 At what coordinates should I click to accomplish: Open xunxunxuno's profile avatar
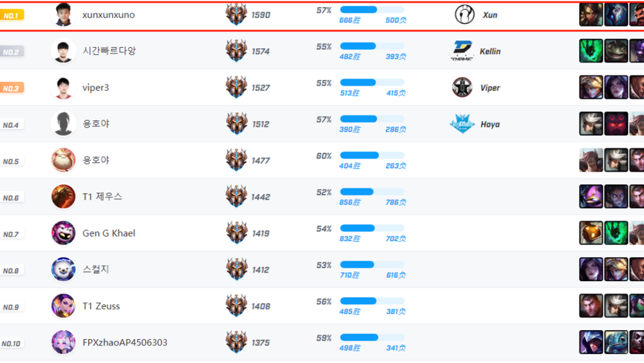[x=63, y=15]
